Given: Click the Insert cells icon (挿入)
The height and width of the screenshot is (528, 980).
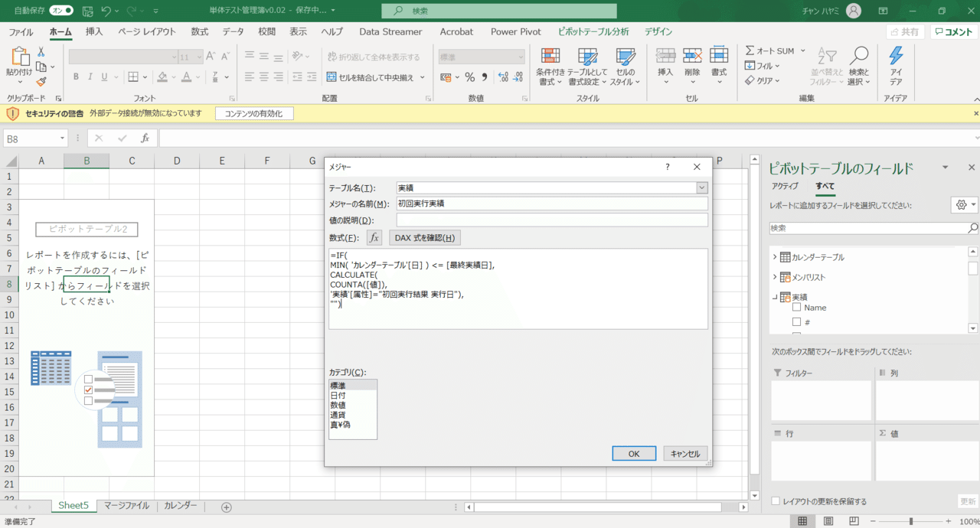Looking at the screenshot, I should [665, 55].
